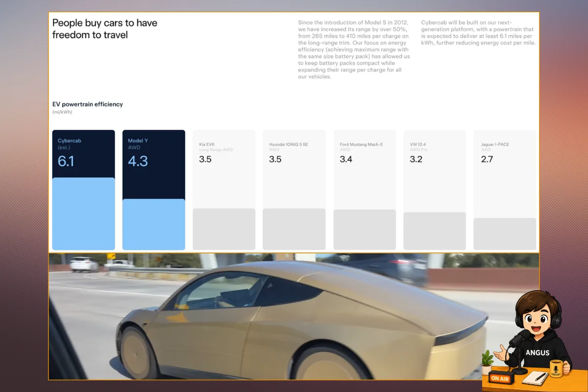Image resolution: width=588 pixels, height=392 pixels.
Task: Click the "EV powertrain efficiency" chart title
Action: click(88, 104)
